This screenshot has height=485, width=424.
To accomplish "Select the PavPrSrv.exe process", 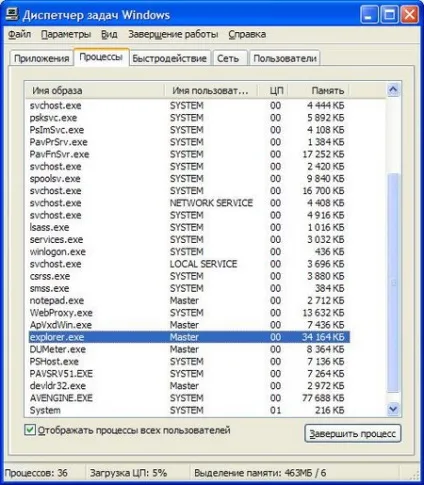I will coord(189,142).
